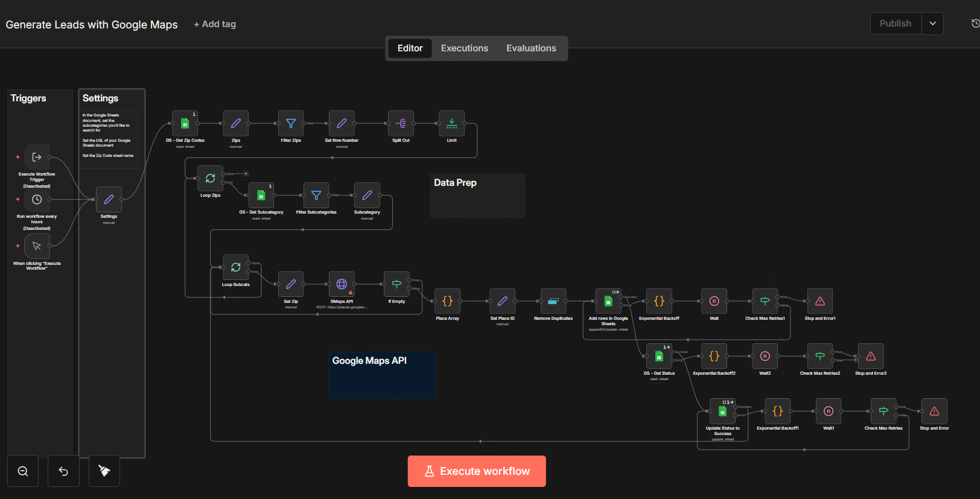Click the If Empty node
This screenshot has width=980, height=499.
396,284
